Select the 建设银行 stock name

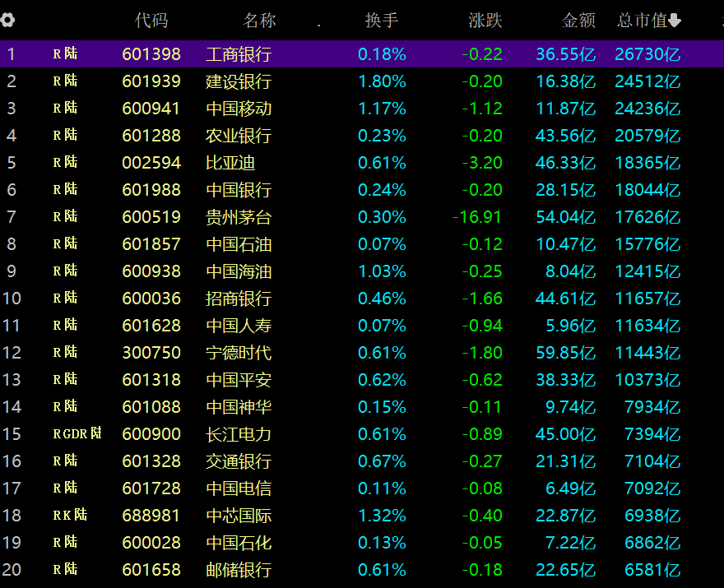(x=239, y=81)
